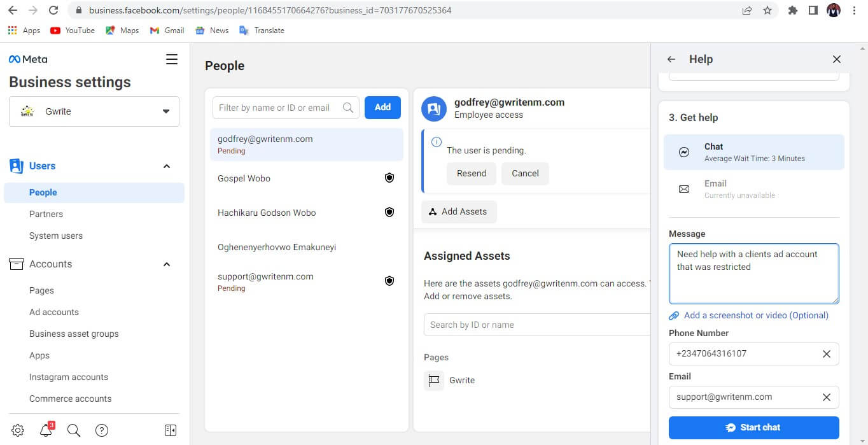Image resolution: width=868 pixels, height=445 pixels.
Task: Select the Messenger Chat icon under Get help
Action: [x=683, y=152]
